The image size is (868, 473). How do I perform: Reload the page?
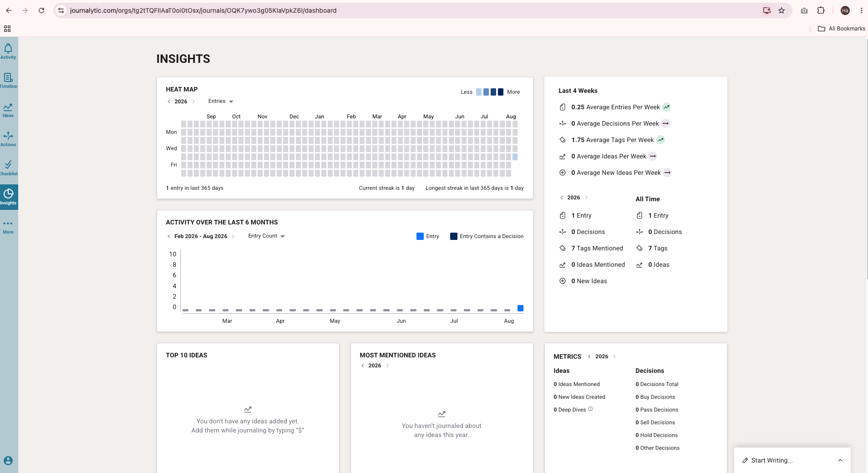41,10
